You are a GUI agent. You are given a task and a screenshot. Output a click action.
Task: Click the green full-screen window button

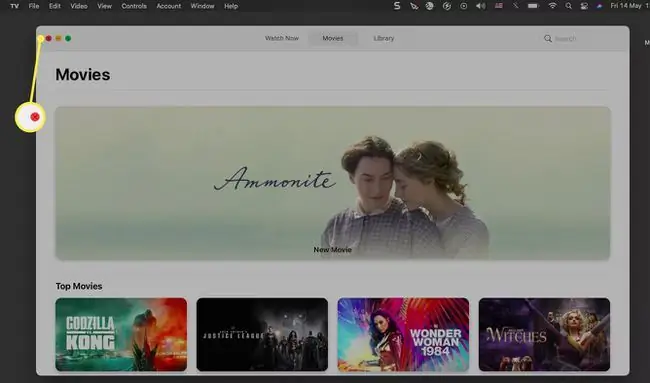coord(68,38)
